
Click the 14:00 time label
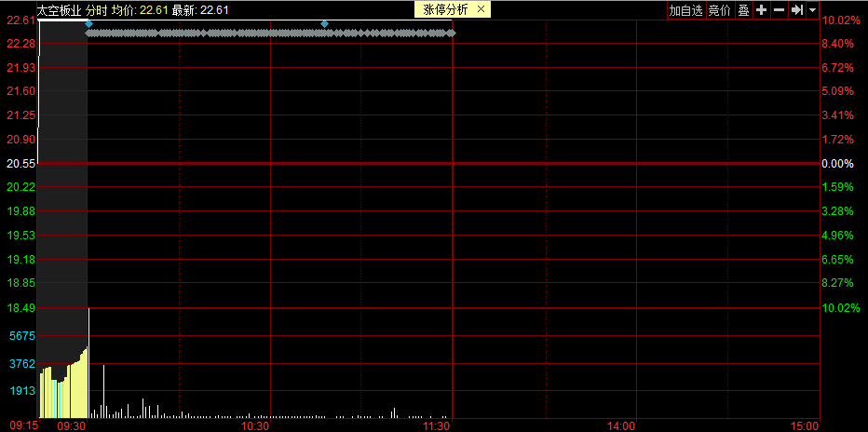pos(621,425)
